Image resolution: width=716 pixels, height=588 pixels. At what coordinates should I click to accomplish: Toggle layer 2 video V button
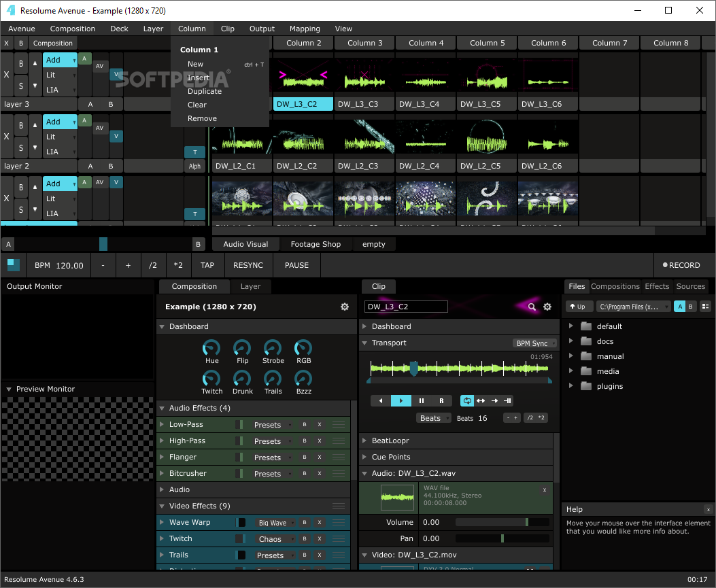click(116, 136)
